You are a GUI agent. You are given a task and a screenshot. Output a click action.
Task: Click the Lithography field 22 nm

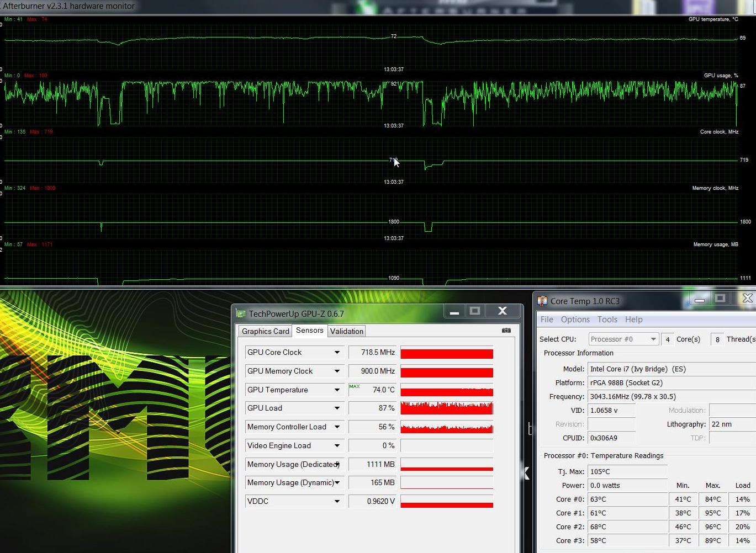tap(732, 424)
